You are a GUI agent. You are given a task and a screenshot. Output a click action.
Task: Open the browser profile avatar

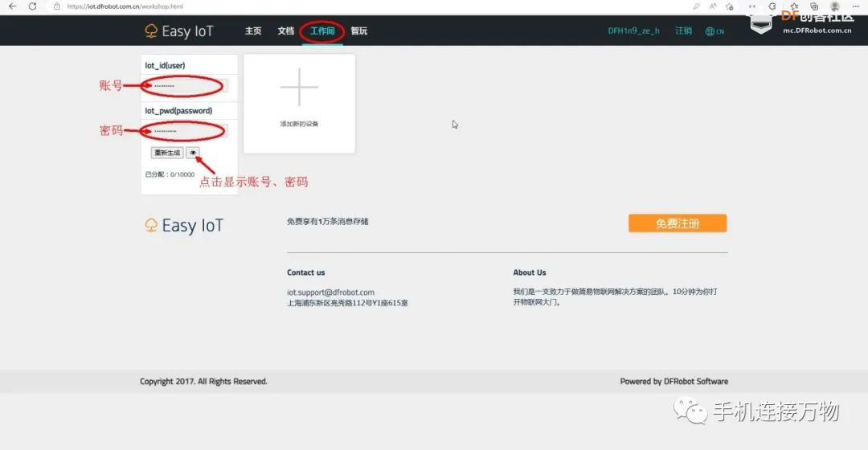click(x=835, y=6)
